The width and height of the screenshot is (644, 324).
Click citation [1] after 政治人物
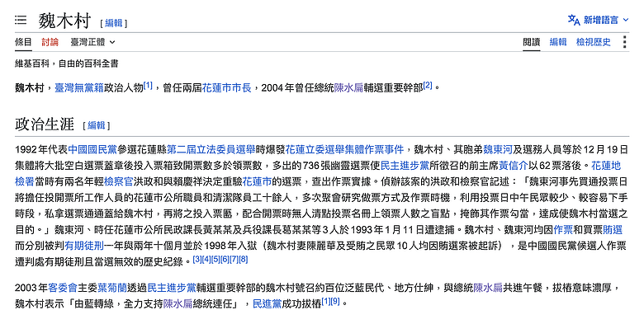click(x=148, y=86)
